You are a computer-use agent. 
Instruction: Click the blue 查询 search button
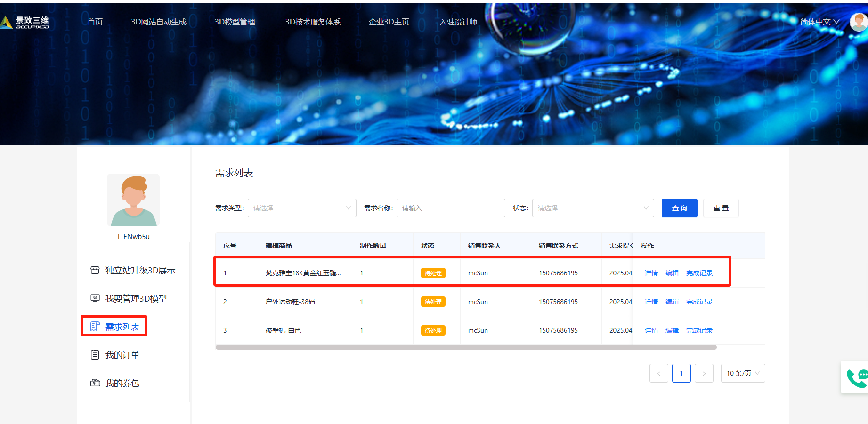coord(679,208)
